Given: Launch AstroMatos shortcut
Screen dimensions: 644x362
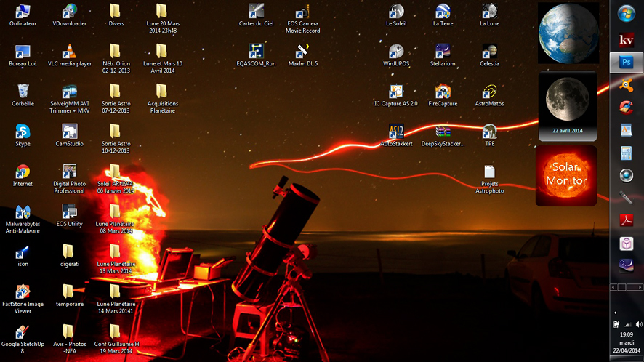Looking at the screenshot, I should tap(490, 95).
